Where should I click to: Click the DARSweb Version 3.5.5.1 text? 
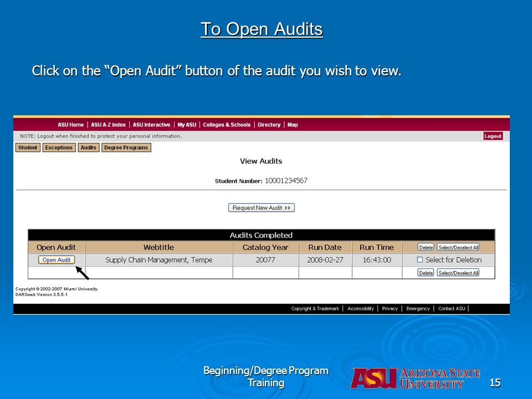pyautogui.click(x=42, y=294)
